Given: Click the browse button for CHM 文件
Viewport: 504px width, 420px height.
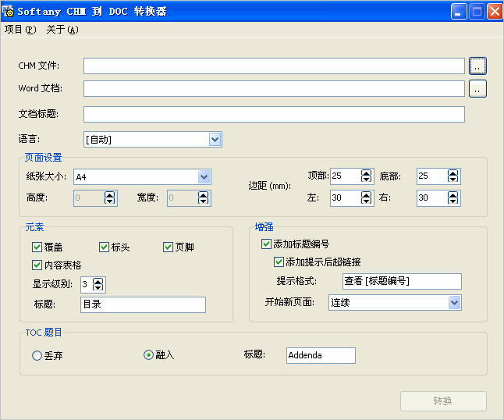Looking at the screenshot, I should (x=477, y=66).
